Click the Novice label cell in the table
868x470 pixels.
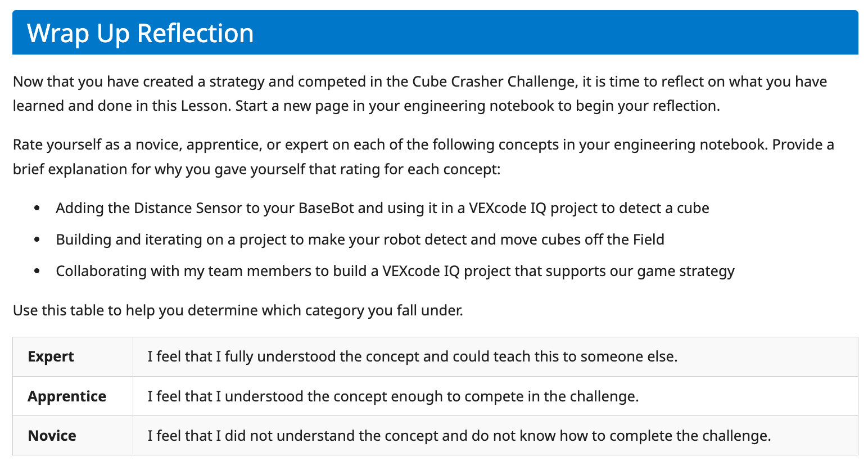point(52,436)
